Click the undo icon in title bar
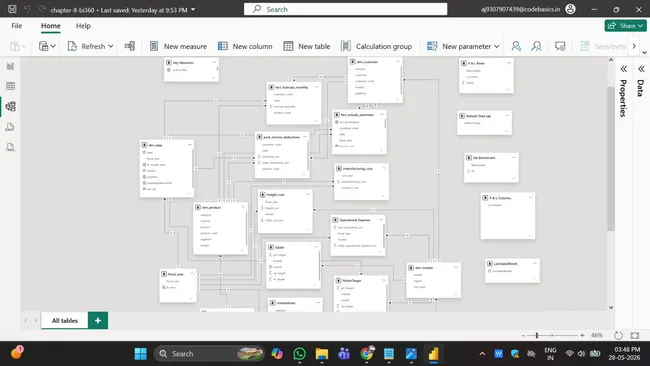Screen dimensions: 650x366 27,9
